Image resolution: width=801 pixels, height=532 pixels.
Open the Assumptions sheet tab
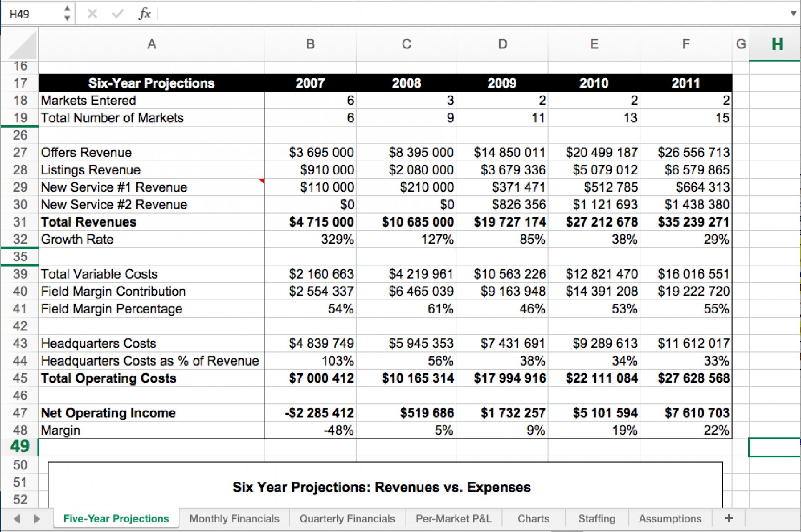coord(670,519)
